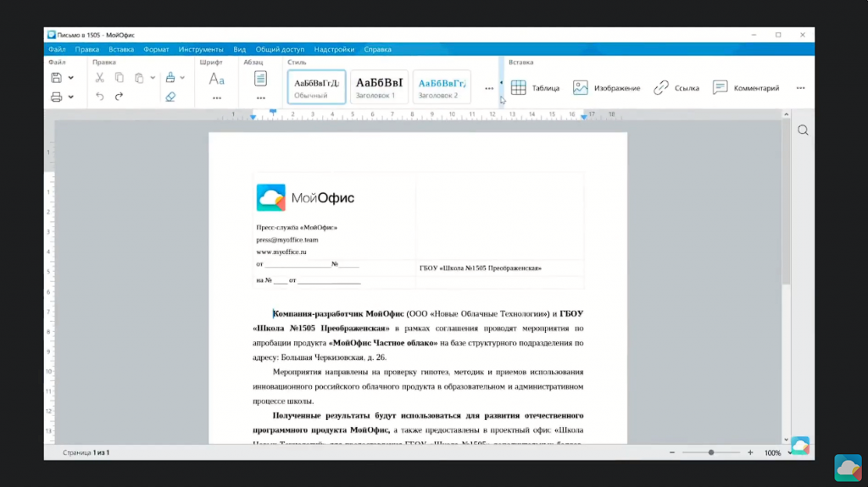Open the Файл menu
Screen dimensions: 868x487
tap(57, 49)
